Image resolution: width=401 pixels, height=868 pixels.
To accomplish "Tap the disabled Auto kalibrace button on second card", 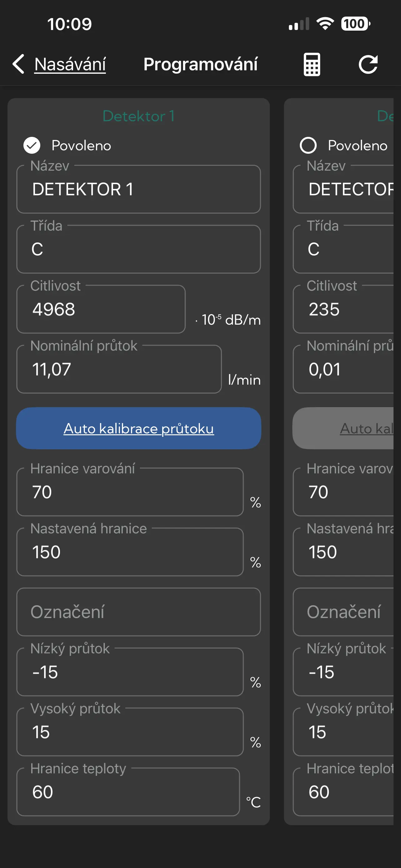I will [343, 428].
